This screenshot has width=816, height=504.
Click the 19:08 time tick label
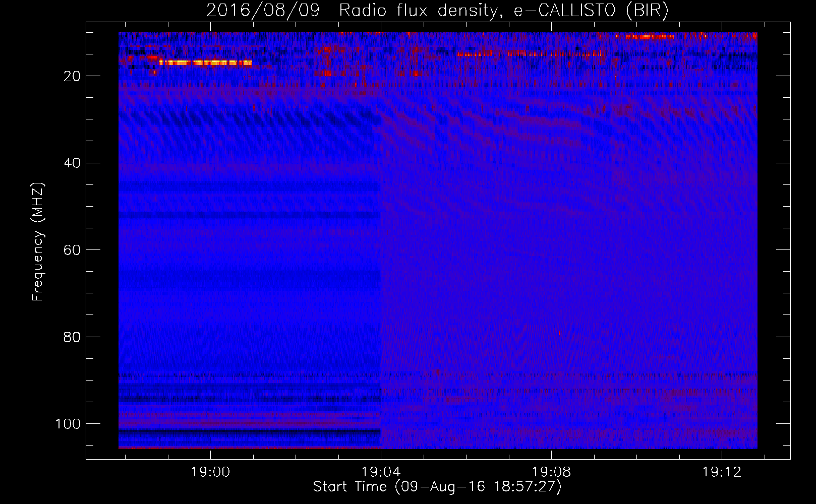tap(552, 472)
